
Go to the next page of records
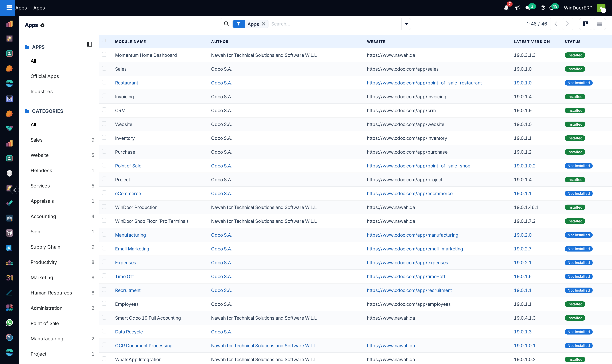(567, 24)
